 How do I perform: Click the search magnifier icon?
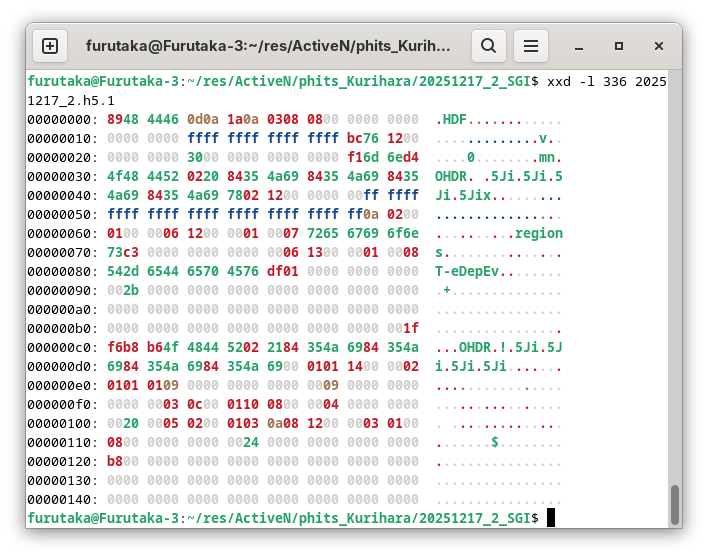(x=487, y=45)
